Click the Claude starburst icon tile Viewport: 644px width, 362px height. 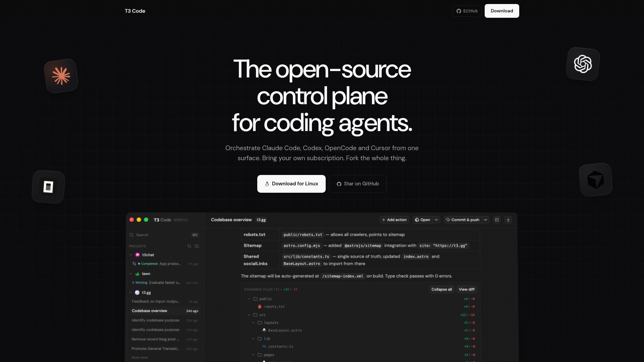61,76
